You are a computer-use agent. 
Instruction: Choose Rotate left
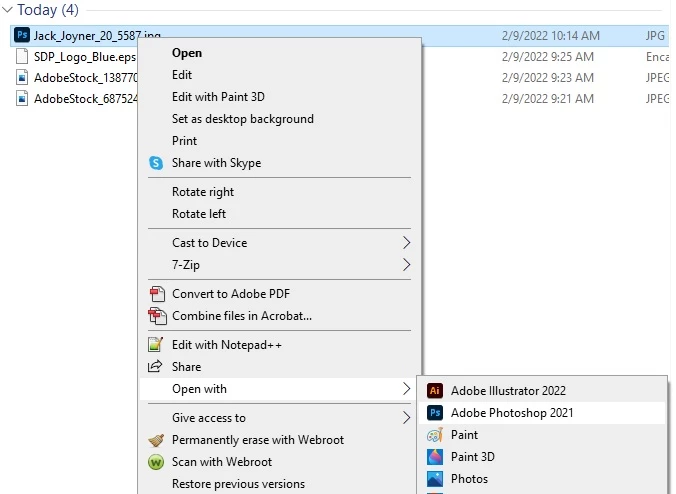[x=280, y=214]
